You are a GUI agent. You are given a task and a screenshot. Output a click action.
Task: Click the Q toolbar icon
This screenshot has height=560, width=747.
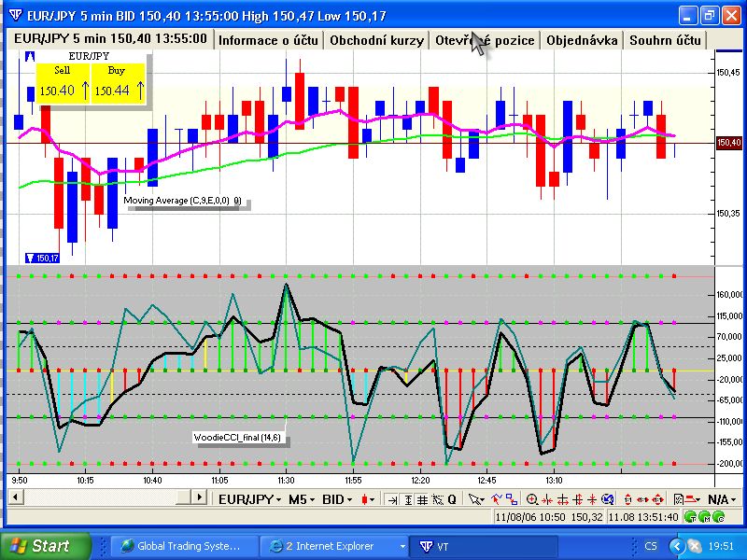coord(452,499)
